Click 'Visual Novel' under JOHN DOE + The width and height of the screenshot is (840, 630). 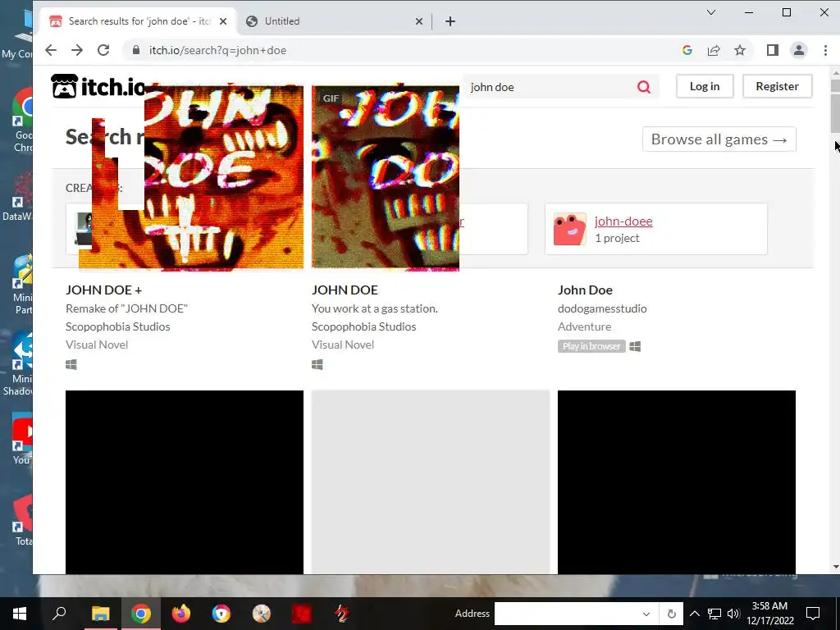(x=97, y=345)
